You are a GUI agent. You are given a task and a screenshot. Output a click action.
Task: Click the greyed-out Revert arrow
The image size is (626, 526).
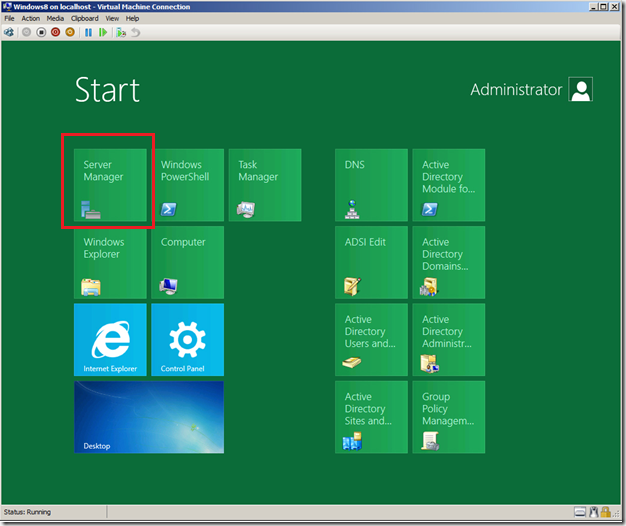tap(136, 32)
